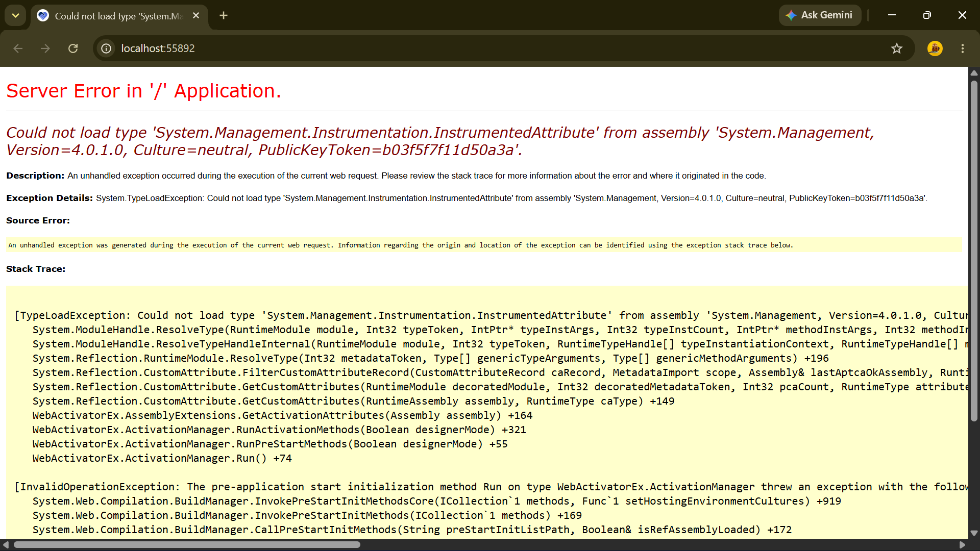Viewport: 980px width, 551px height.
Task: Click the scroll down arrow
Action: click(x=974, y=533)
